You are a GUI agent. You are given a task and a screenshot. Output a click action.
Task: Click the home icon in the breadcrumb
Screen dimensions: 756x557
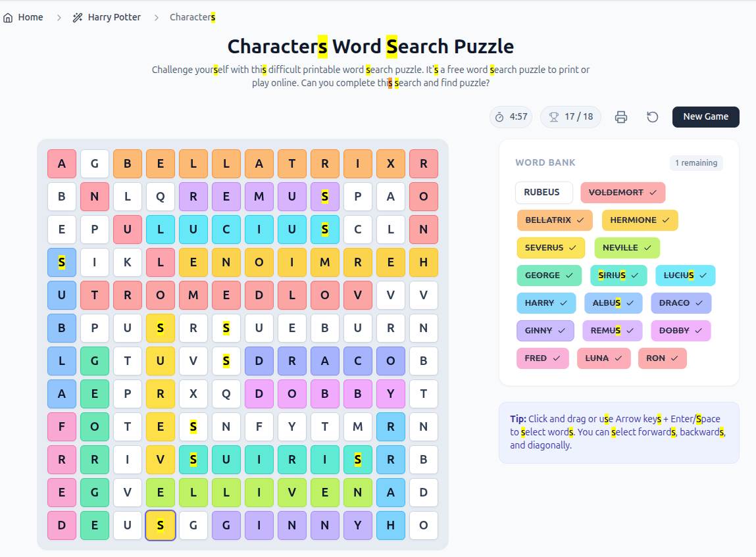tap(7, 16)
